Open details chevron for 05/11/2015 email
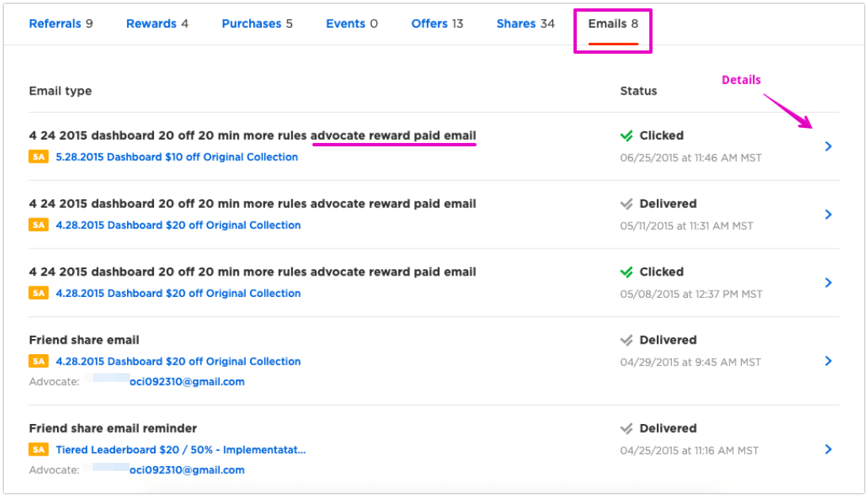This screenshot has width=868, height=497. tap(828, 214)
